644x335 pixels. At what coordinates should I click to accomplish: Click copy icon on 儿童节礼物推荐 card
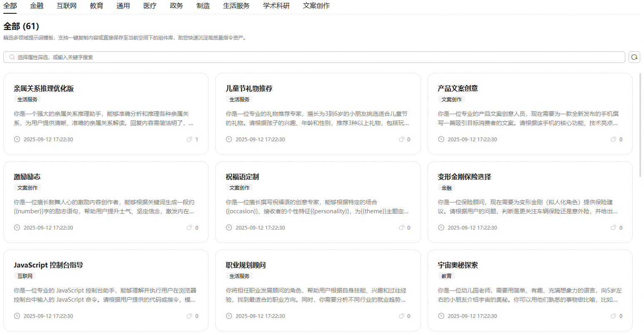tap(401, 139)
